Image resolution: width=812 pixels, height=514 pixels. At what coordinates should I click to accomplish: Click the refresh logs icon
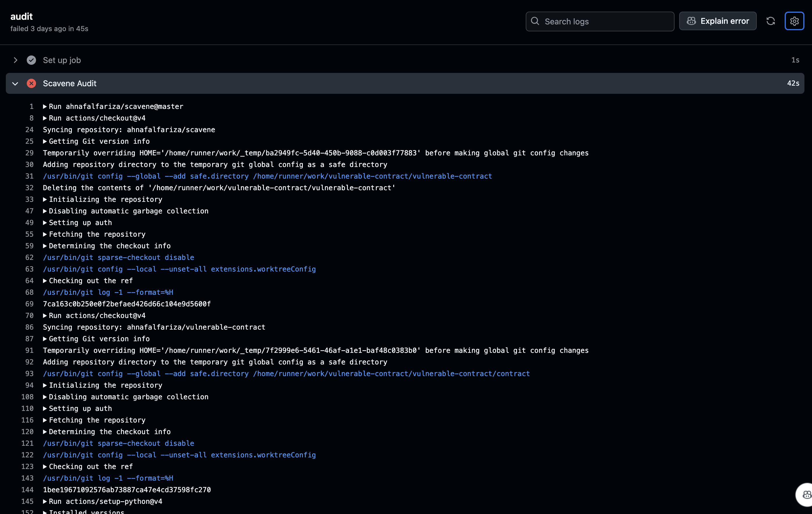[x=770, y=21]
